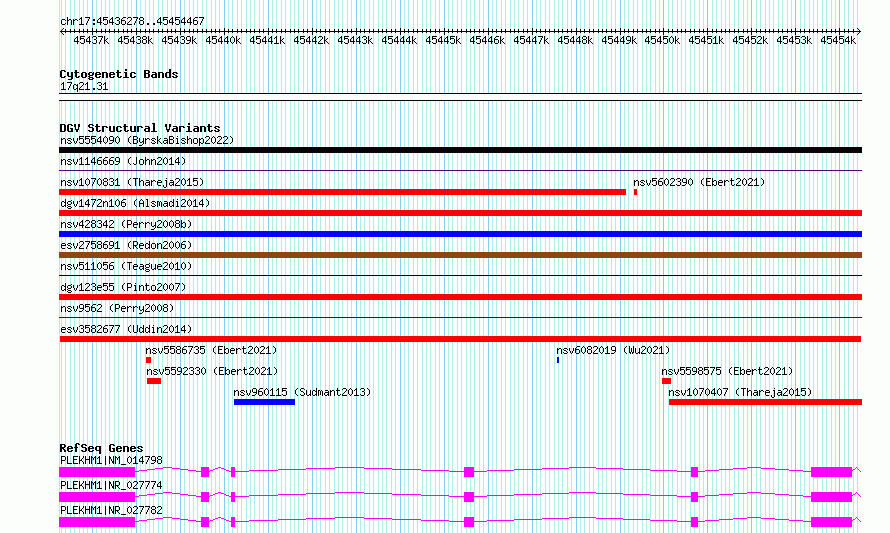890x533 pixels.
Task: Click the nsv9562 (Perry2008) label
Action: point(117,308)
